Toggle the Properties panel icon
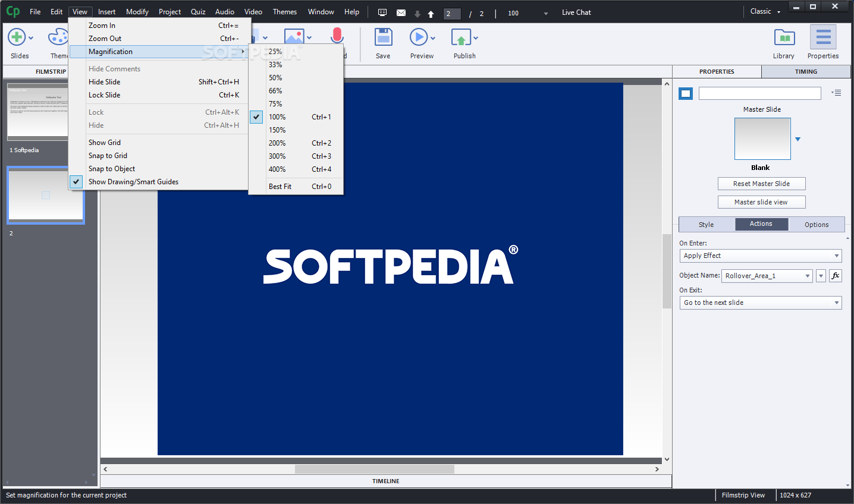The width and height of the screenshot is (854, 504). pos(823,37)
